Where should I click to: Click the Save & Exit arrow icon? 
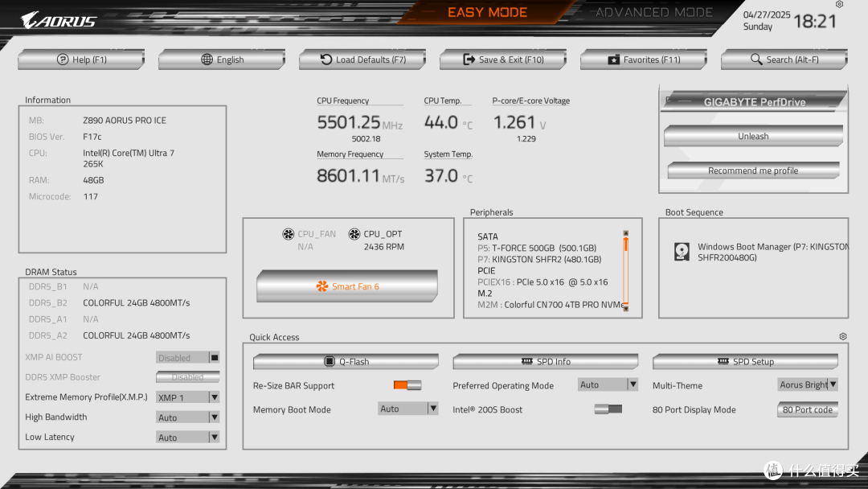click(469, 60)
